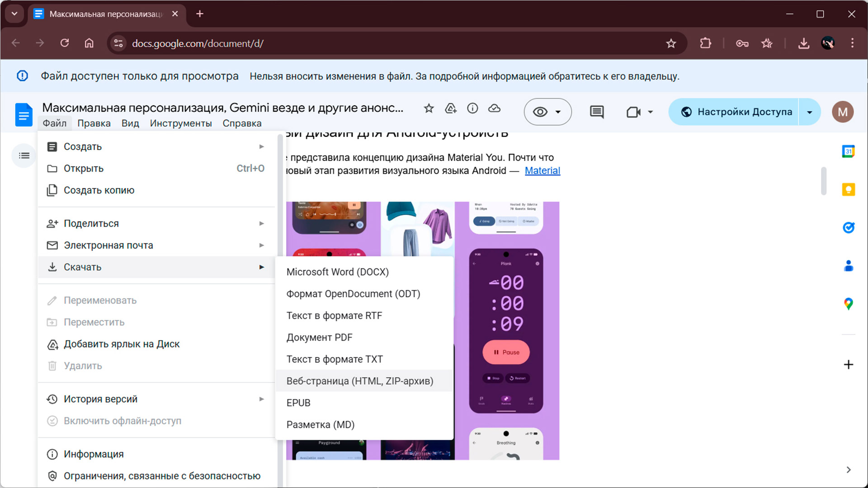Expand the Meet camera dropdown arrow
The width and height of the screenshot is (868, 488).
tap(651, 112)
